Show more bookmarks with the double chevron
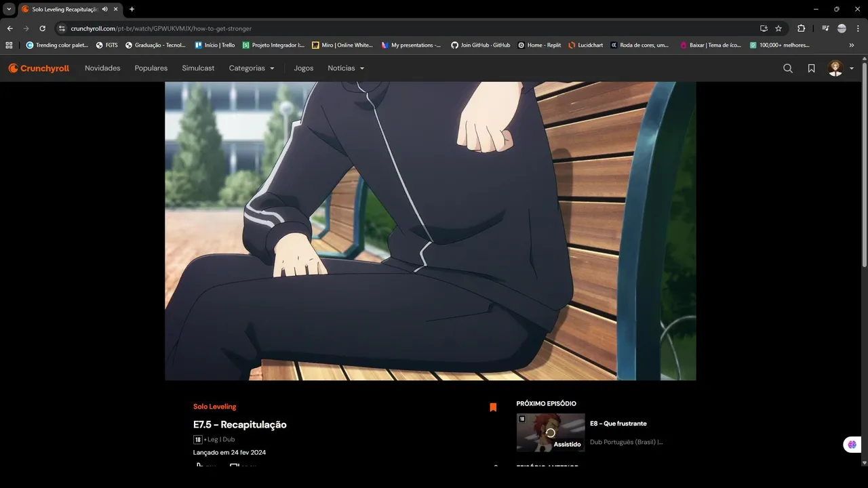The height and width of the screenshot is (488, 868). 852,45
